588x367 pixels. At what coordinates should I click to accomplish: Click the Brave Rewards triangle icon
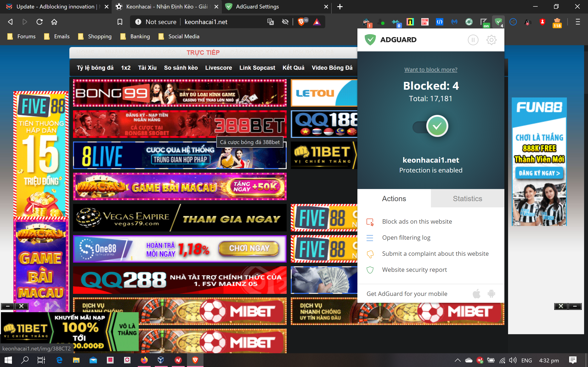coord(317,22)
